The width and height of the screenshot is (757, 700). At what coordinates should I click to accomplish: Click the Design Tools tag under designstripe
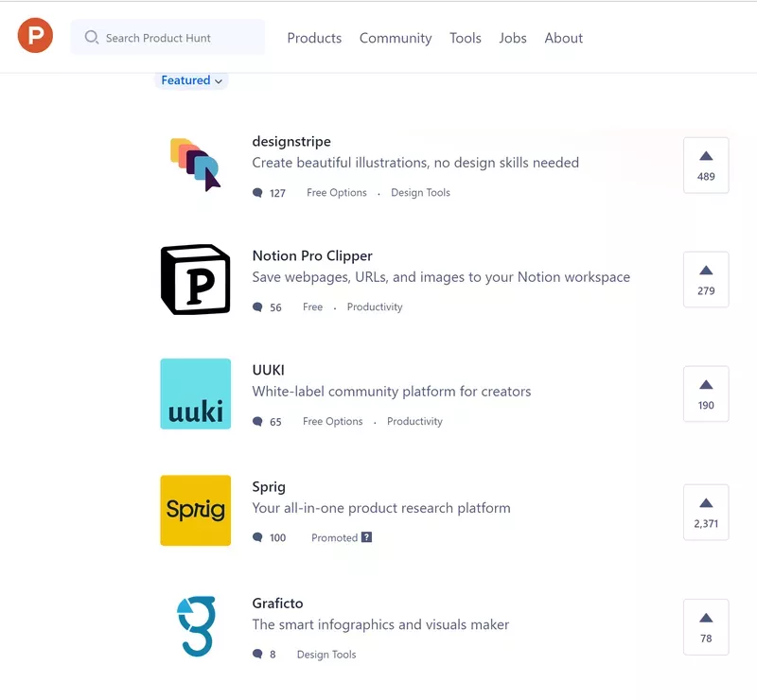(x=420, y=192)
